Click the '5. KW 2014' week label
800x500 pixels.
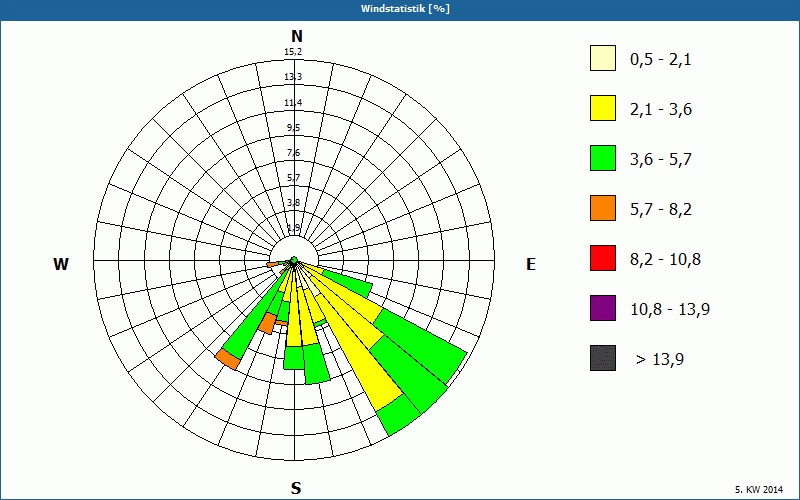759,490
